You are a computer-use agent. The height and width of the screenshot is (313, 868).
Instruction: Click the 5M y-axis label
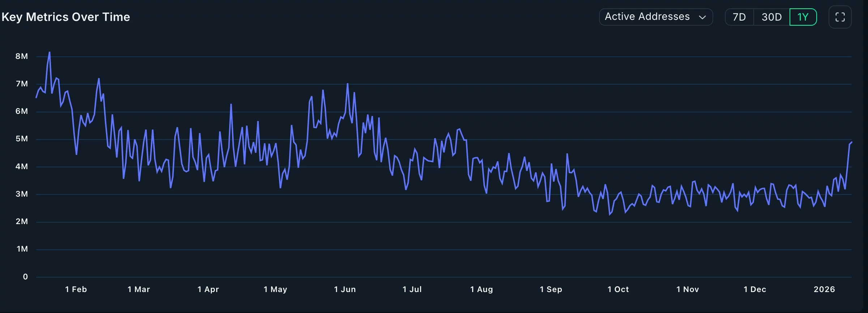tap(22, 139)
